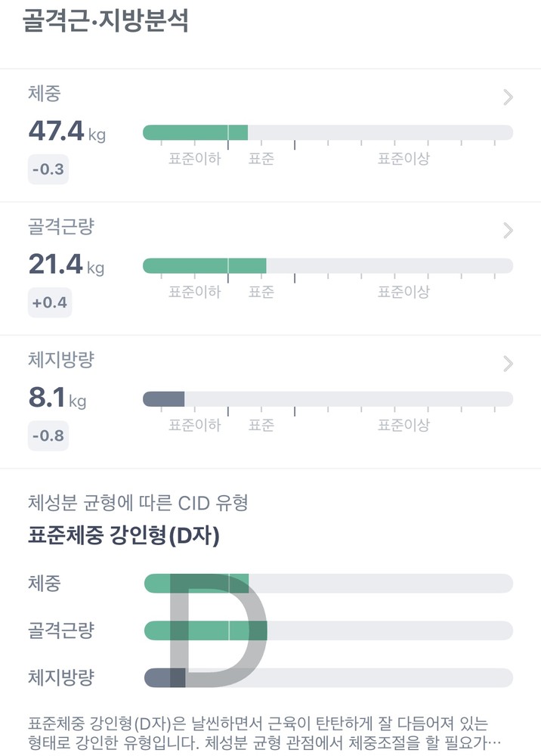Tap the 47.4 kg weight value
541x756 pixels.
66,132
